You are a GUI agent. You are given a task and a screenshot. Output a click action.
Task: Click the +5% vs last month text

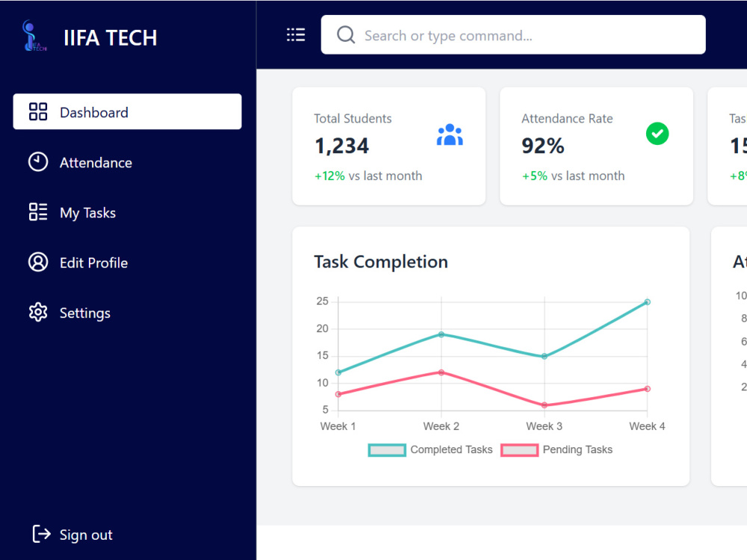pos(573,175)
